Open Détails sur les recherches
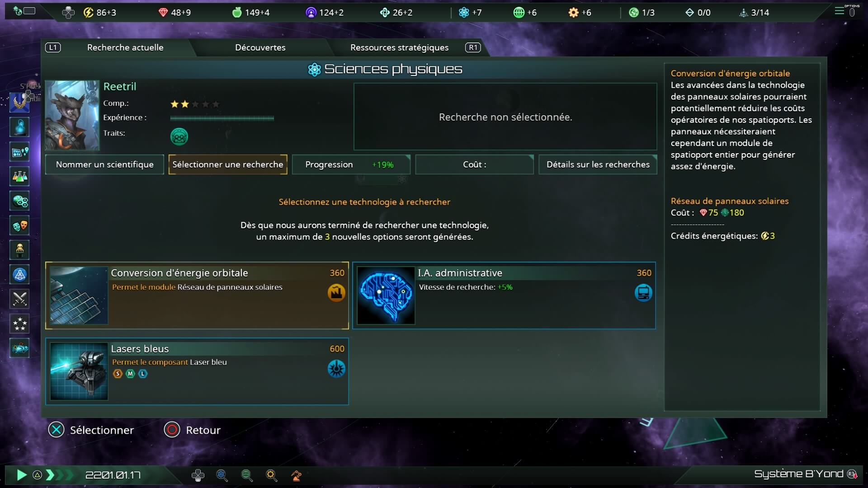 tap(598, 164)
